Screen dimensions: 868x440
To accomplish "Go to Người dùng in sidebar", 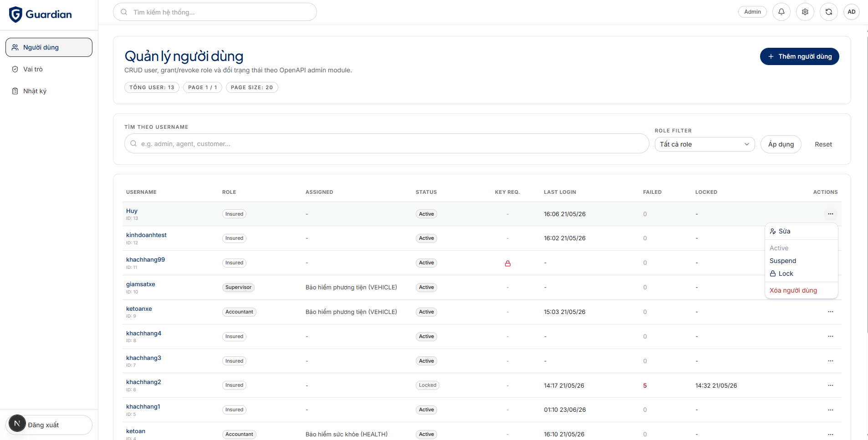I will tap(49, 47).
